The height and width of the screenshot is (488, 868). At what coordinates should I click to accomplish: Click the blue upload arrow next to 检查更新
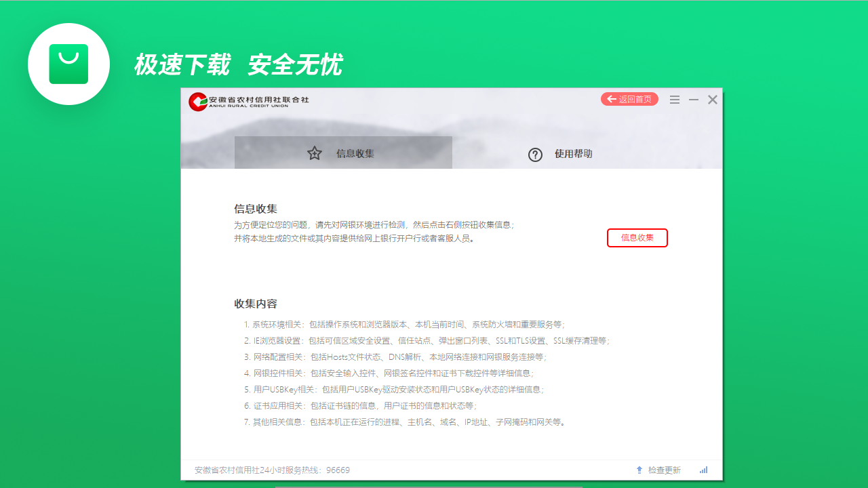pyautogui.click(x=638, y=470)
